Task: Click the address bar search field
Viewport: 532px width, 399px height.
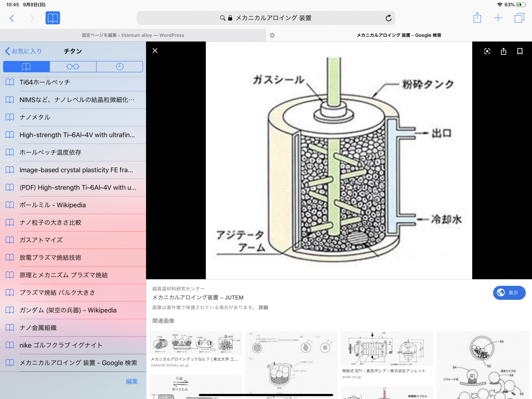Action: pyautogui.click(x=266, y=18)
